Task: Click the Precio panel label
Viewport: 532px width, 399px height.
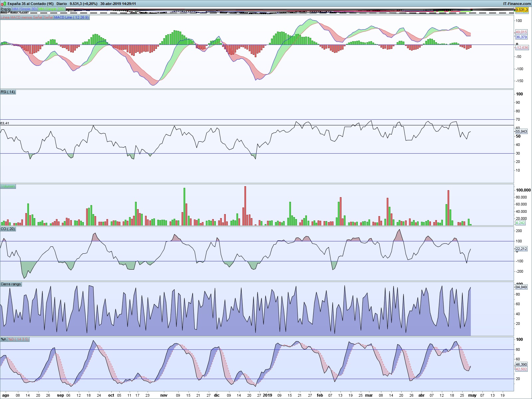Action: 6,9
